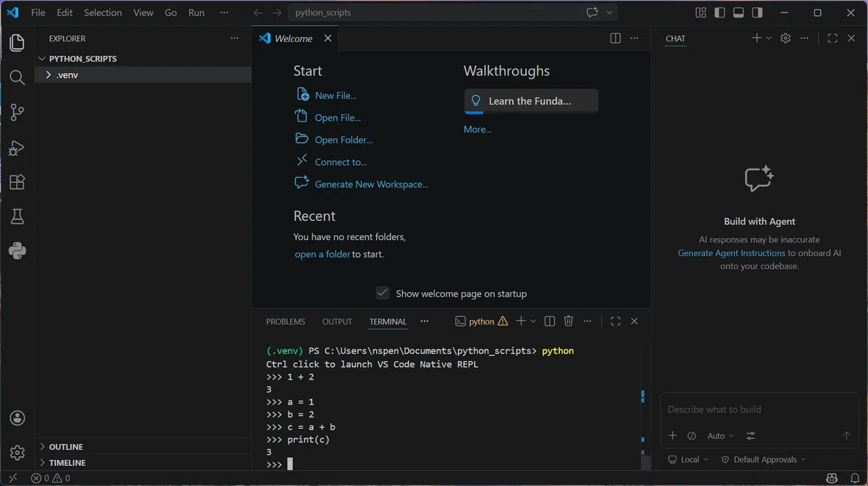
Task: Open the View menu
Action: (143, 12)
